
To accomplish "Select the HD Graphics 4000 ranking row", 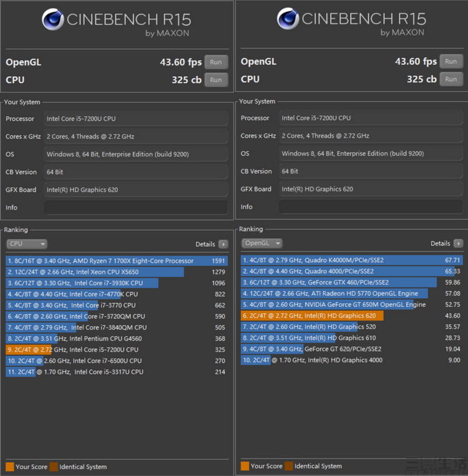I will tap(352, 360).
